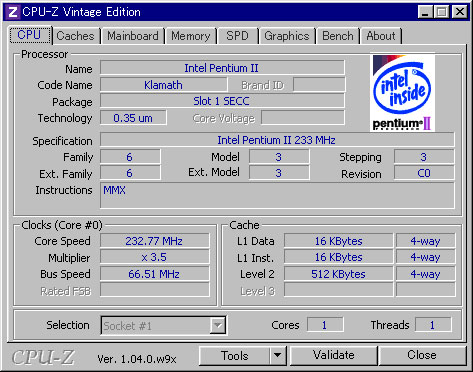
Task: Expand the Tools dropdown arrow
Action: [x=278, y=356]
